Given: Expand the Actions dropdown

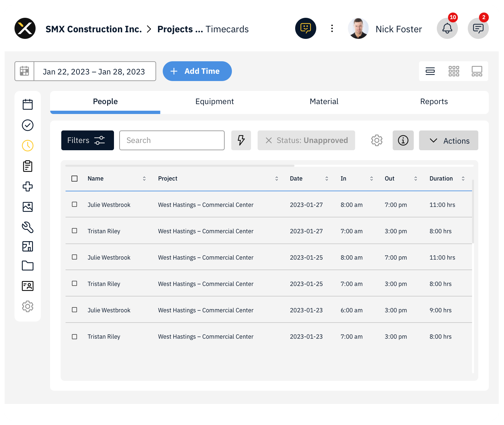Looking at the screenshot, I should 449,140.
